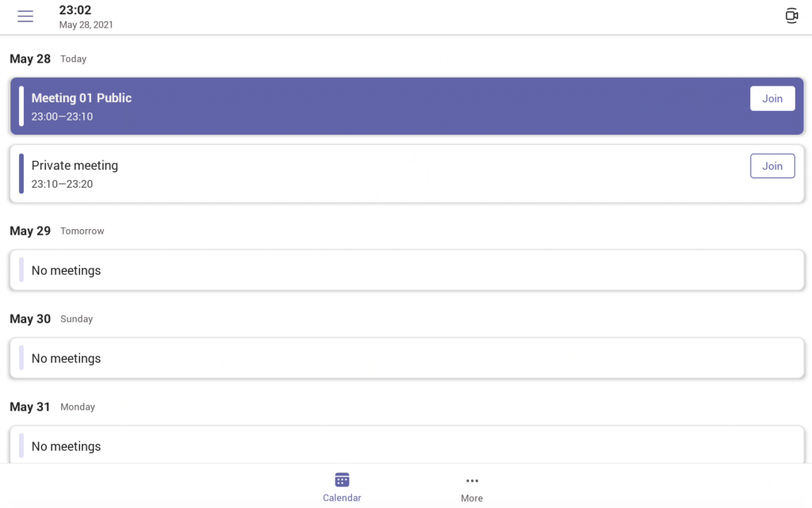Viewport: 812px width, 508px height.
Task: Open the More ellipsis icon
Action: (x=472, y=480)
